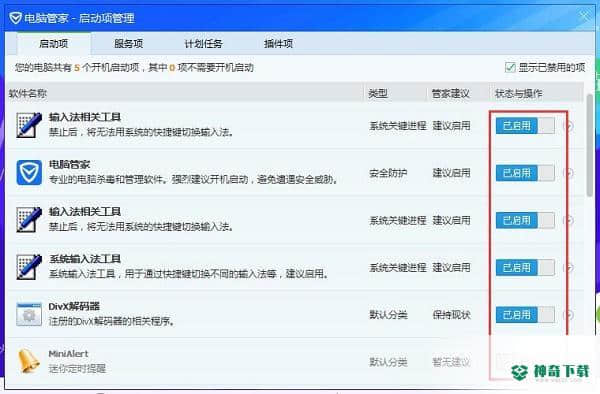Expand the round arrow next to 系统输入法工具 switch

click(x=569, y=267)
